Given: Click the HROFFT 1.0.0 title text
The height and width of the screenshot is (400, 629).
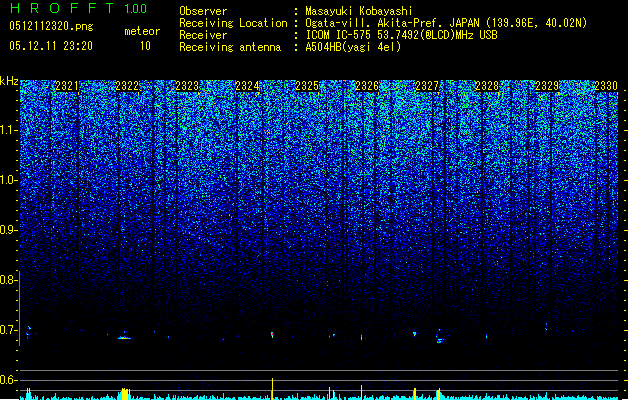Looking at the screenshot, I should tap(79, 8).
